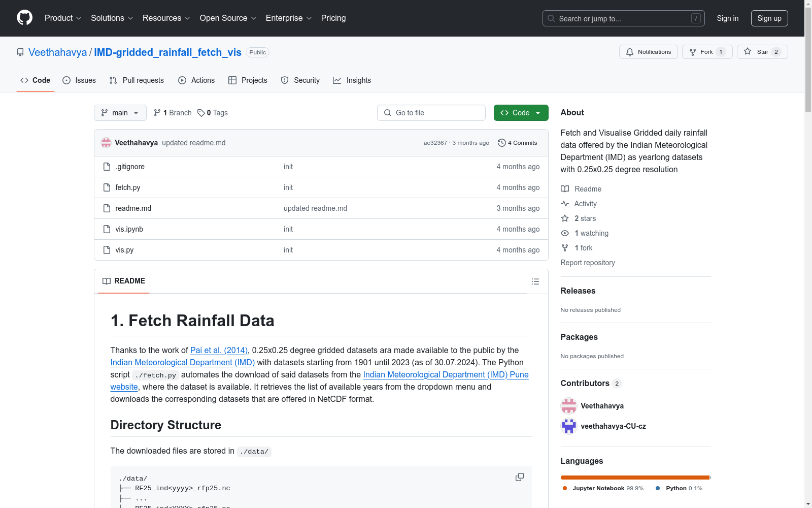Click the Sign in link
The image size is (812, 508).
(727, 18)
